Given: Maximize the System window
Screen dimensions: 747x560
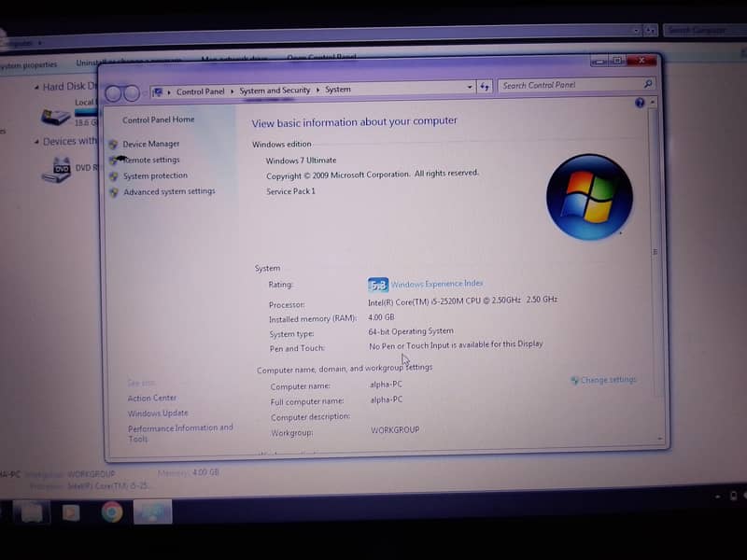Looking at the screenshot, I should click(x=617, y=61).
